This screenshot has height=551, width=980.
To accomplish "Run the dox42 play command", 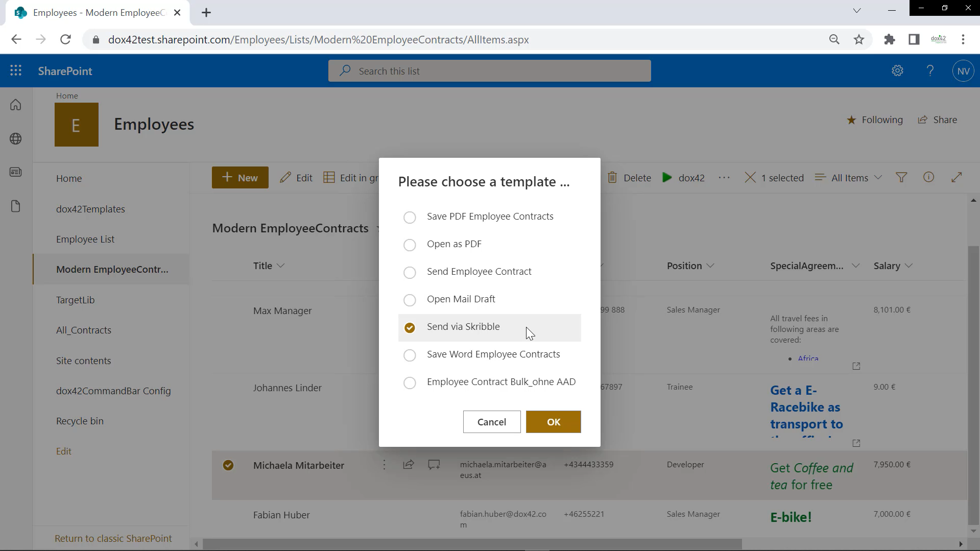I will [x=683, y=178].
